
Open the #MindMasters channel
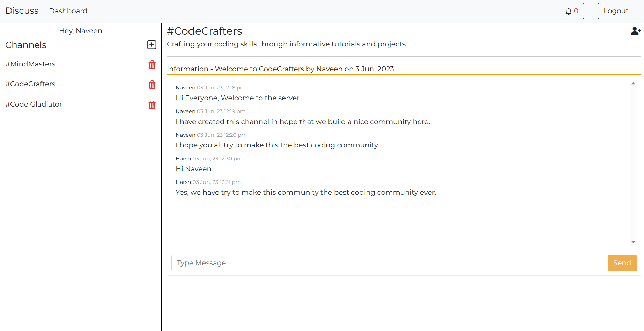30,64
